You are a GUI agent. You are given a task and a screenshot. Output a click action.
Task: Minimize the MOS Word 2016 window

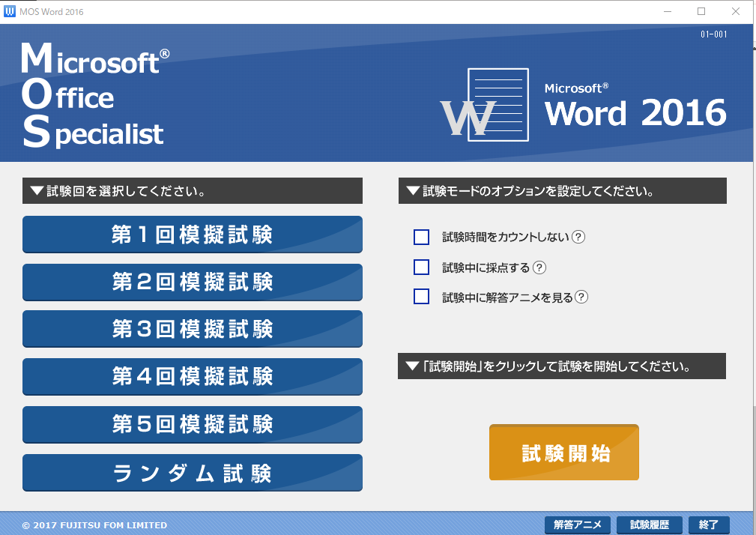668,11
